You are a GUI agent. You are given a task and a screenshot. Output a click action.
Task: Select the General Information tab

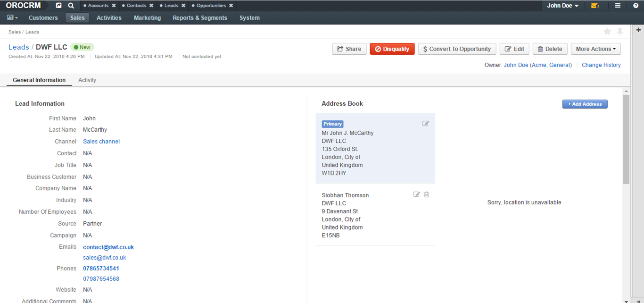pos(39,80)
